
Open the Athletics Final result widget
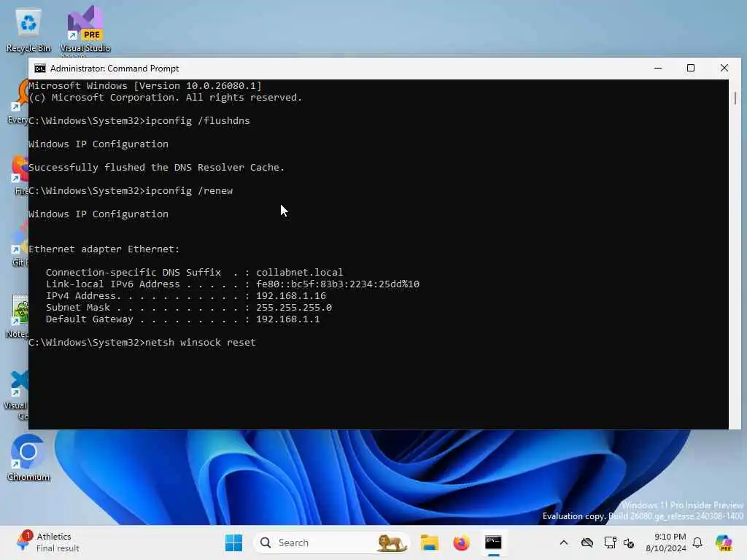tap(47, 542)
